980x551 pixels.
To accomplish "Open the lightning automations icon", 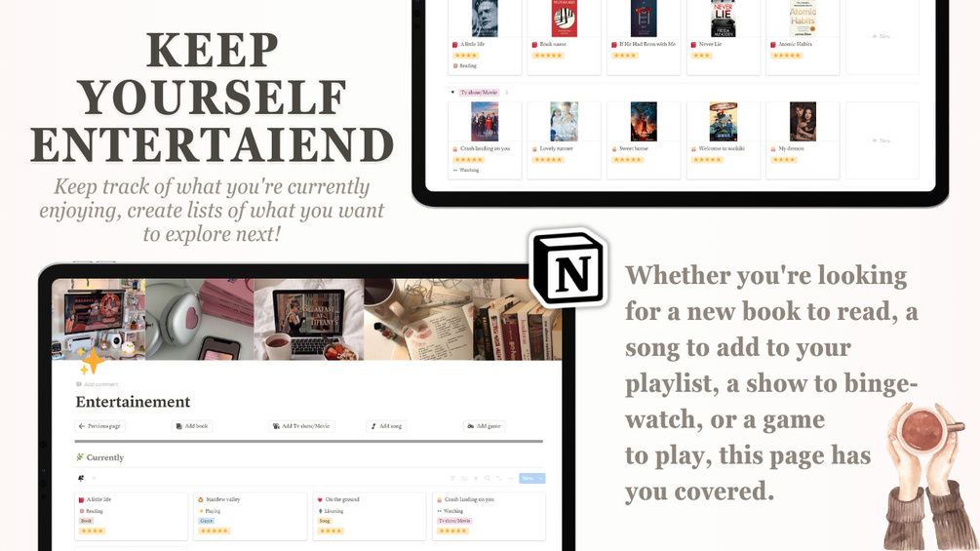I will (x=476, y=479).
